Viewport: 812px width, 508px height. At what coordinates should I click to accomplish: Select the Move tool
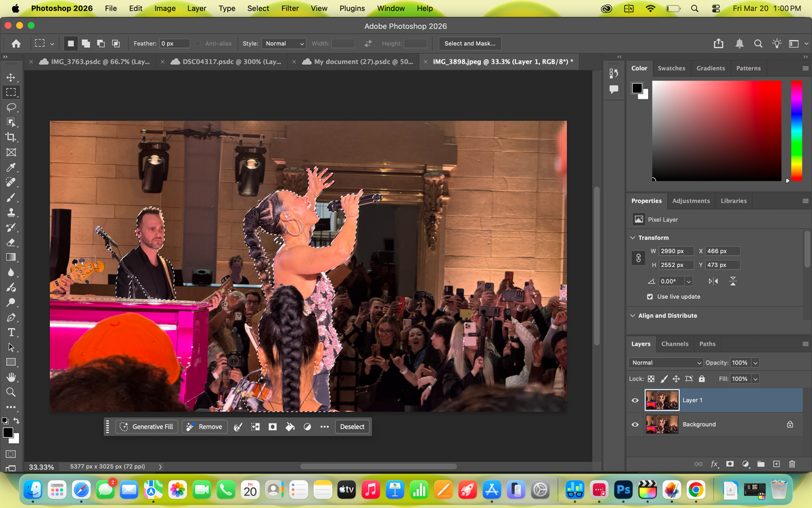[11, 77]
